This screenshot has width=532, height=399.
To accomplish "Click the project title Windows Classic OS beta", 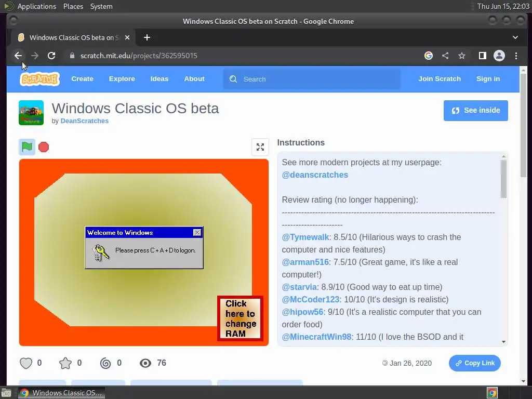I will click(135, 108).
